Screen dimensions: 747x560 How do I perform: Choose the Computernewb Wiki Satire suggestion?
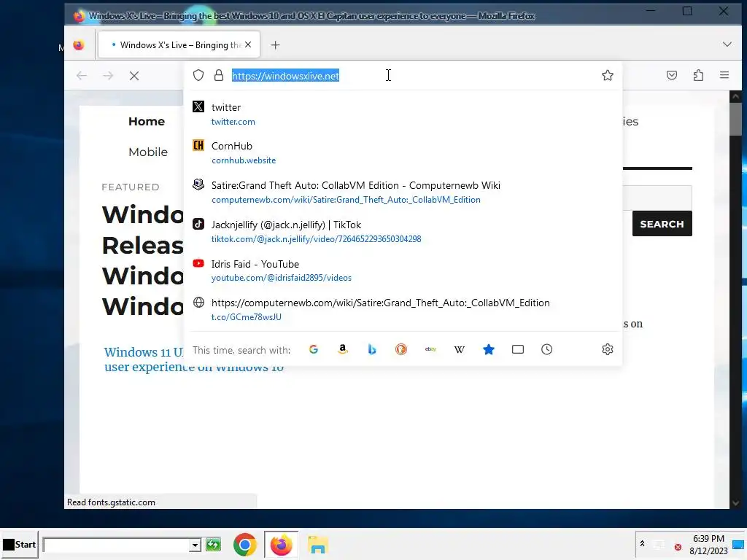403,192
